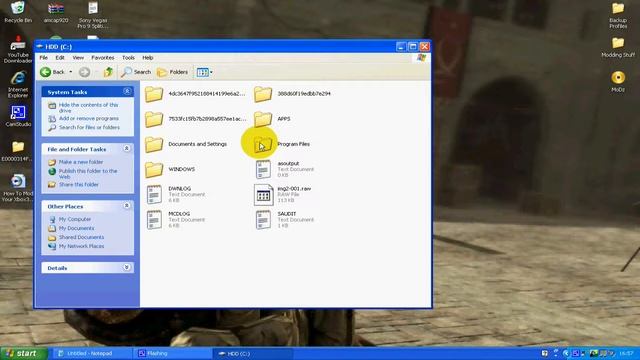Select the 388d60f19edbb7e294 folder icon
This screenshot has height=360, width=640.
click(x=263, y=94)
